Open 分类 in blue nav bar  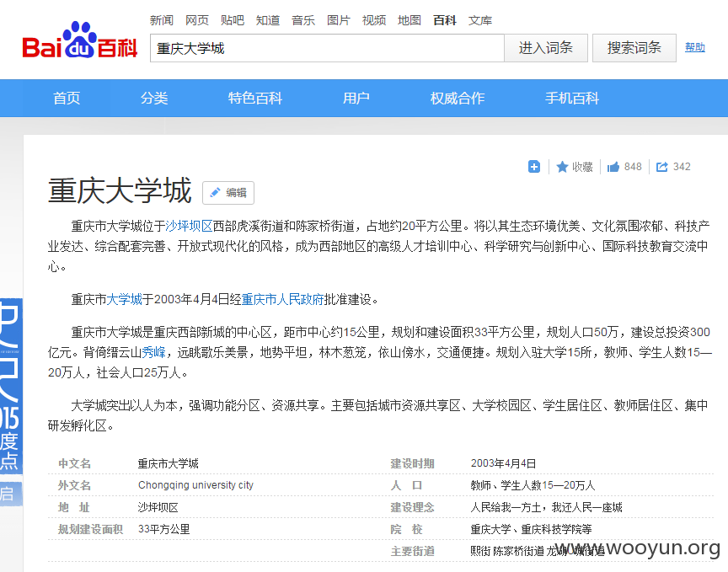[154, 98]
